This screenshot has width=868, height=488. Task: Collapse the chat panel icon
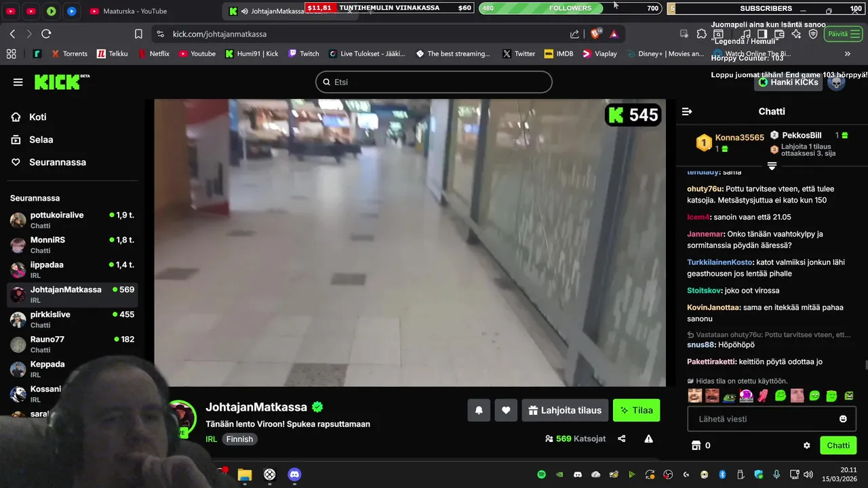(687, 111)
